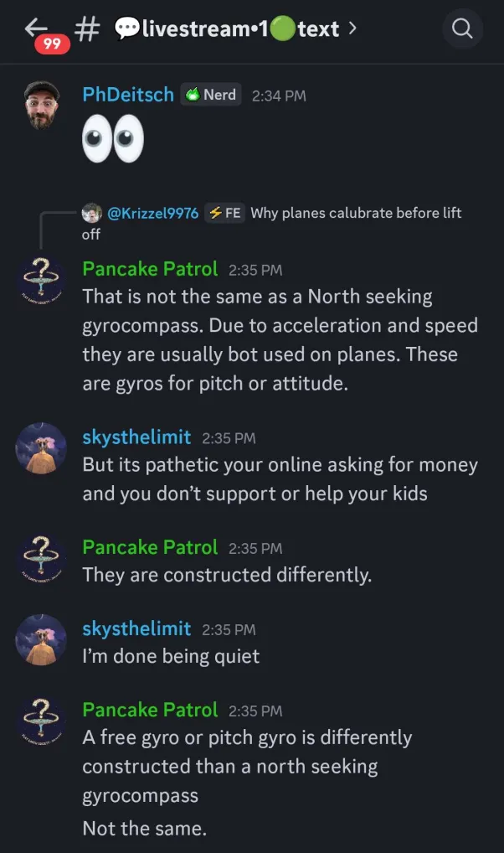Tap Pancake Patrol name above 'They are constructed differently'
Screen dimensions: 504x853
150,547
